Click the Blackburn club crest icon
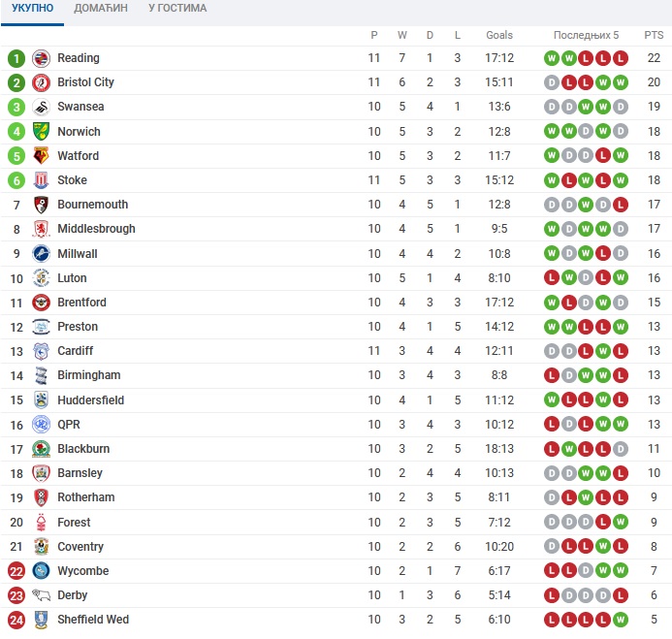This screenshot has width=672, height=639. [41, 449]
